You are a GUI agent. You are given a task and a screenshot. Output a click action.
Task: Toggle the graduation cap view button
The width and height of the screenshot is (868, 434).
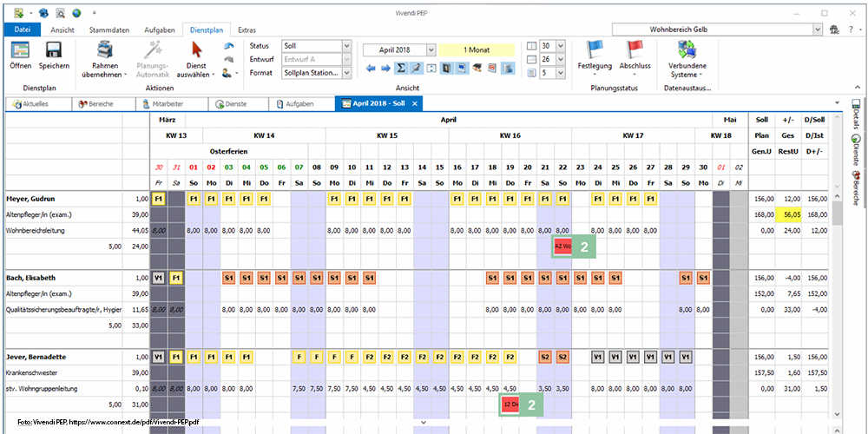point(477,68)
